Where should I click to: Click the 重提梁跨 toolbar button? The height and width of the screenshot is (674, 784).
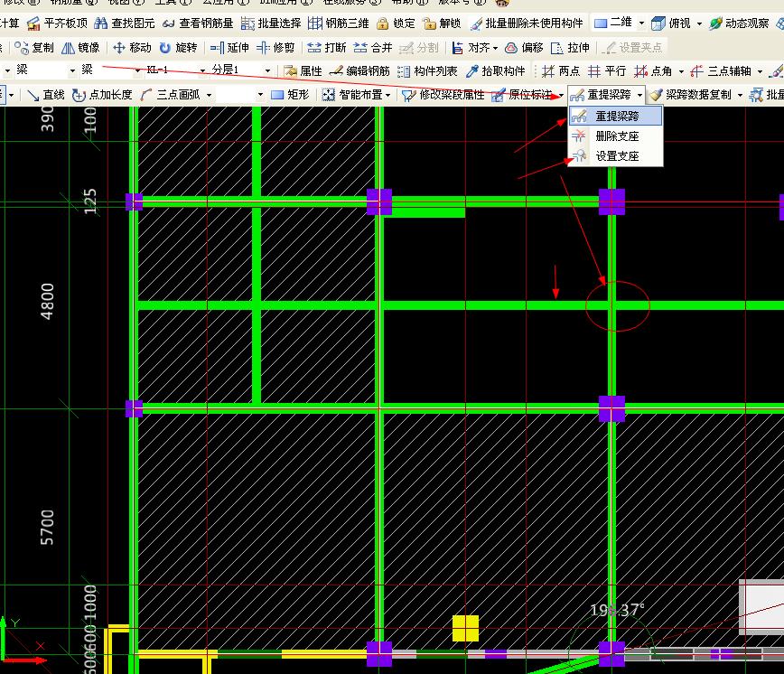[x=601, y=95]
